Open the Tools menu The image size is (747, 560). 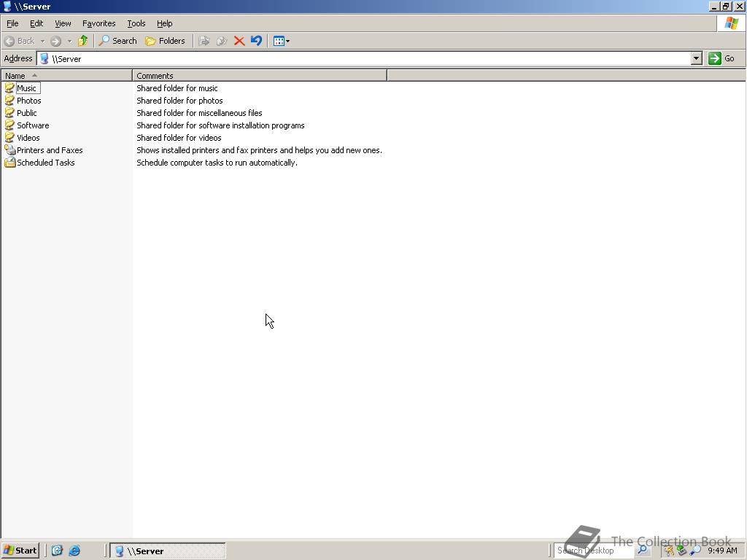click(136, 23)
